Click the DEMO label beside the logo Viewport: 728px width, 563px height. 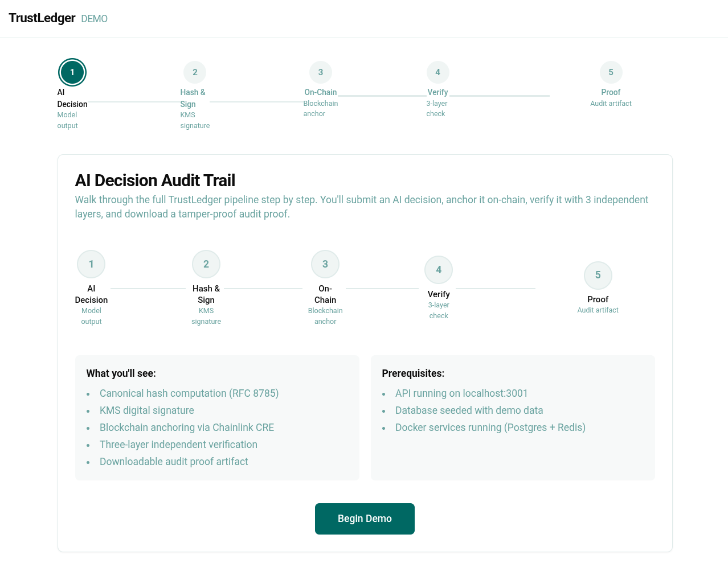coord(94,19)
